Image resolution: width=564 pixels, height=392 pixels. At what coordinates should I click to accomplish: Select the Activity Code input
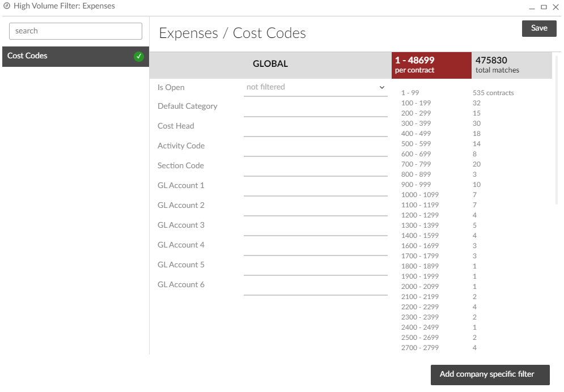tap(315, 148)
